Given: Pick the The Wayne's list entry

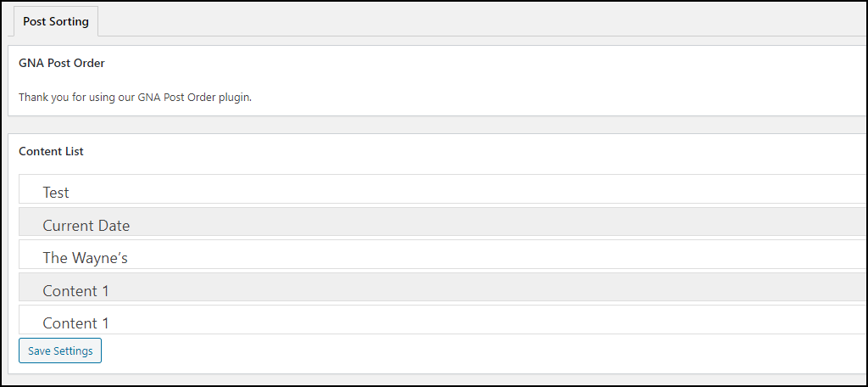Looking at the screenshot, I should 442,255.
